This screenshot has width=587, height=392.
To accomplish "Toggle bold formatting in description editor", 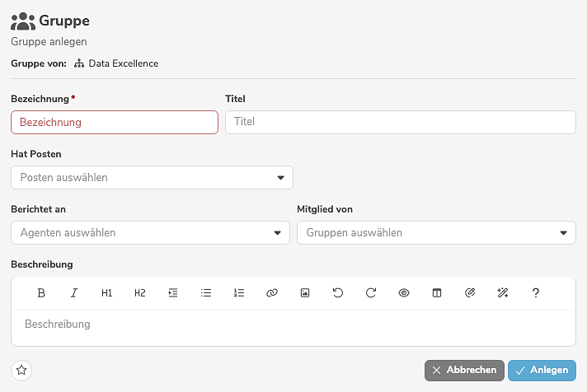I will click(x=41, y=292).
